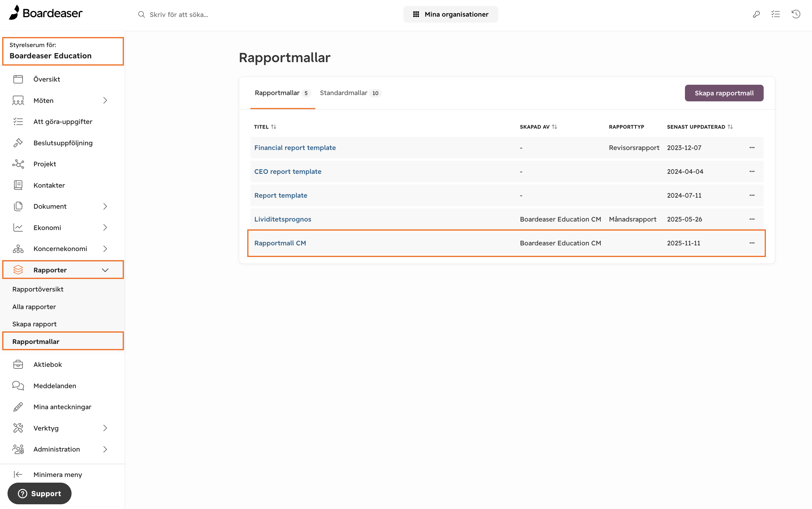This screenshot has height=509, width=812.
Task: Open Report template link
Action: pyautogui.click(x=280, y=196)
